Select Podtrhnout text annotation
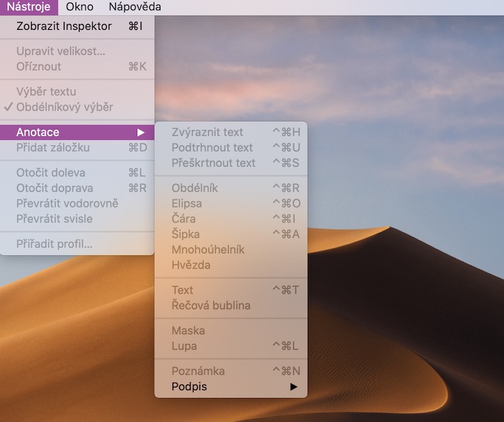The image size is (504, 422). tap(231, 148)
